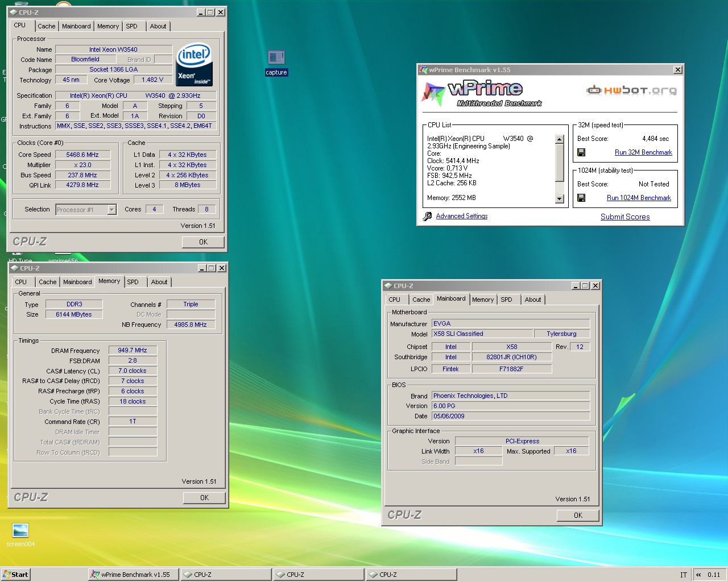Switch to Cache tab in top CPU-Z window
Screen dimensions: 728x582
47,26
